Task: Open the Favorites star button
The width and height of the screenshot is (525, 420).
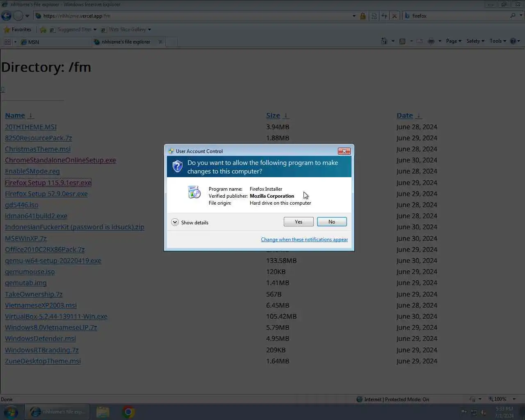Action: 17,30
